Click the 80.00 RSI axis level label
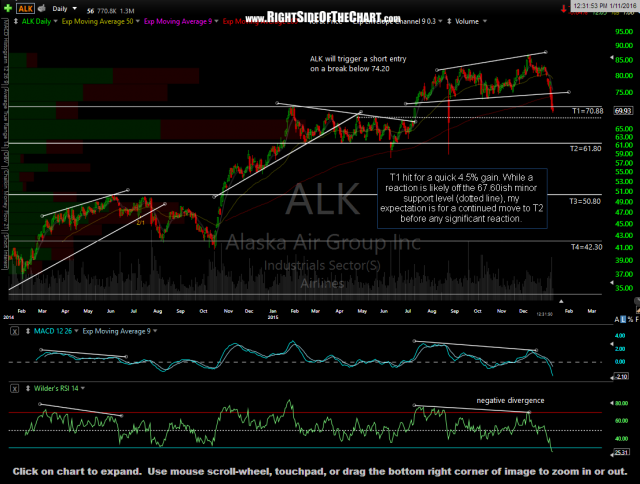This screenshot has height=484, width=640. pos(622,403)
